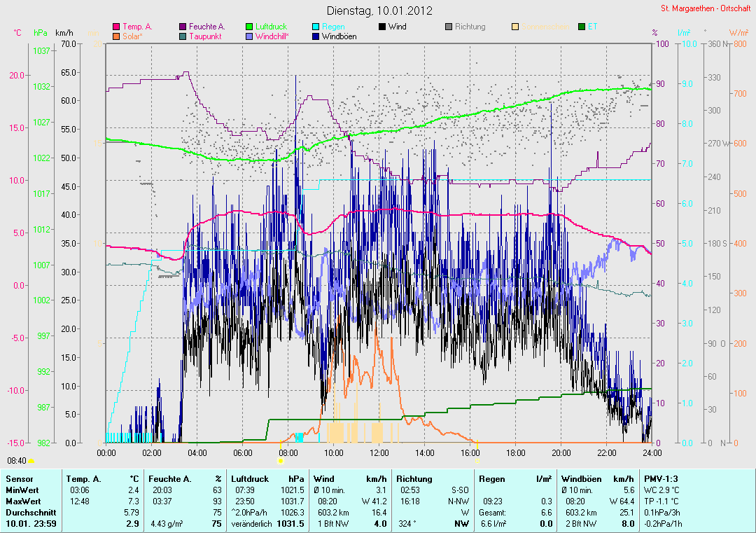Click the '08:40' label at the bottom left
The width and height of the screenshot is (756, 533).
pos(17,461)
